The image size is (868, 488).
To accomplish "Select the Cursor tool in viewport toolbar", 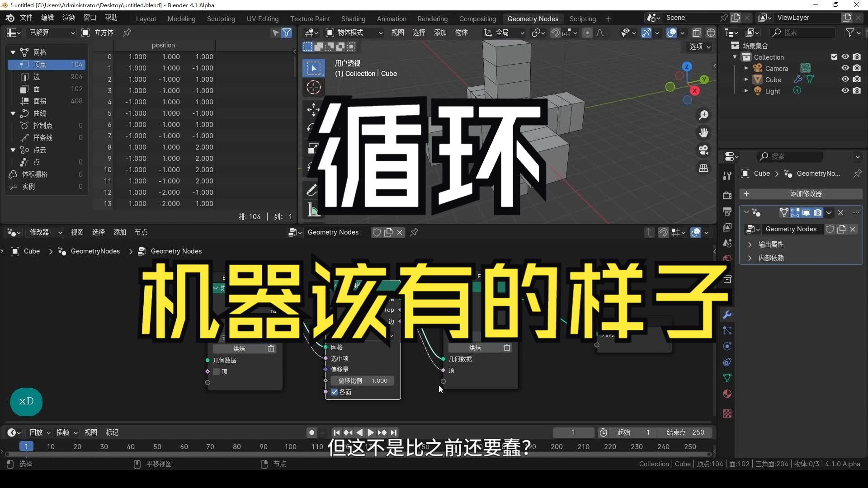I will point(313,87).
